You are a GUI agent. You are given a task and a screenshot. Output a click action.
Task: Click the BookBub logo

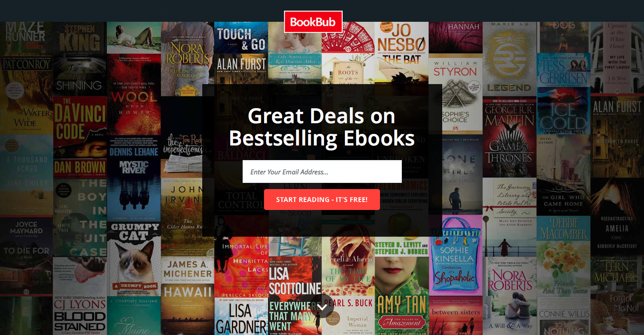point(313,22)
